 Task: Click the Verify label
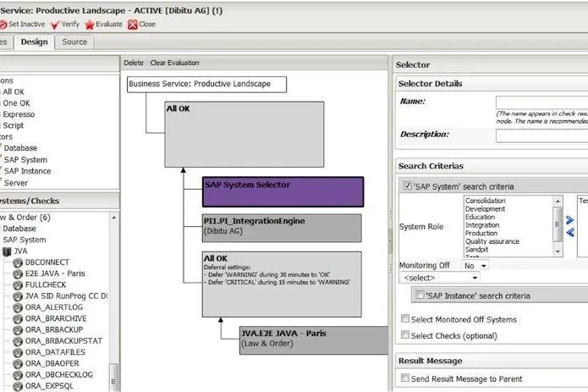[70, 25]
